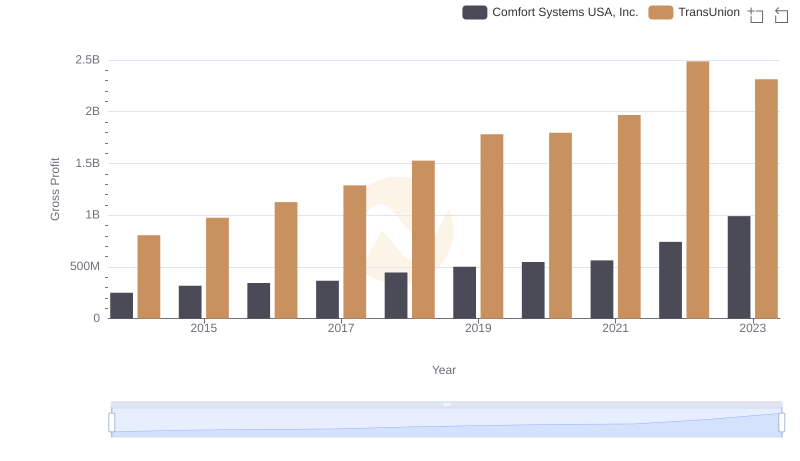
Task: Click the Comfort Systems bar for 2017
Action: tap(327, 299)
